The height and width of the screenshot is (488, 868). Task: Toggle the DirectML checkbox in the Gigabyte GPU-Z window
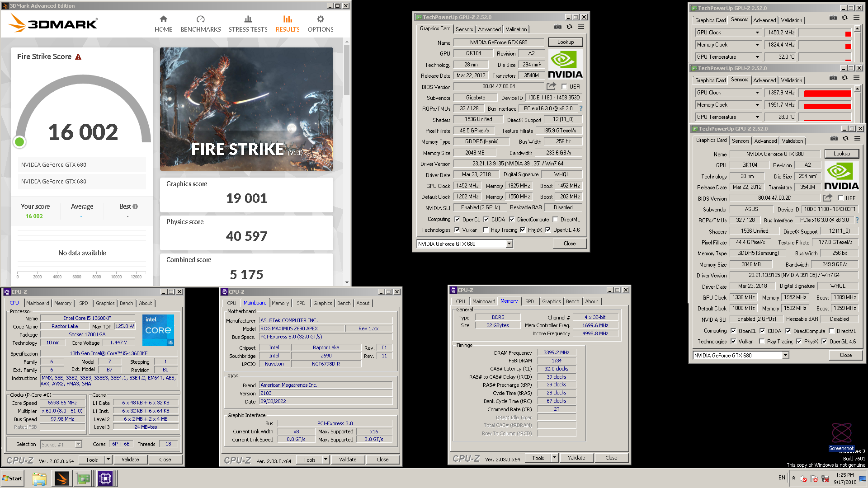click(555, 219)
